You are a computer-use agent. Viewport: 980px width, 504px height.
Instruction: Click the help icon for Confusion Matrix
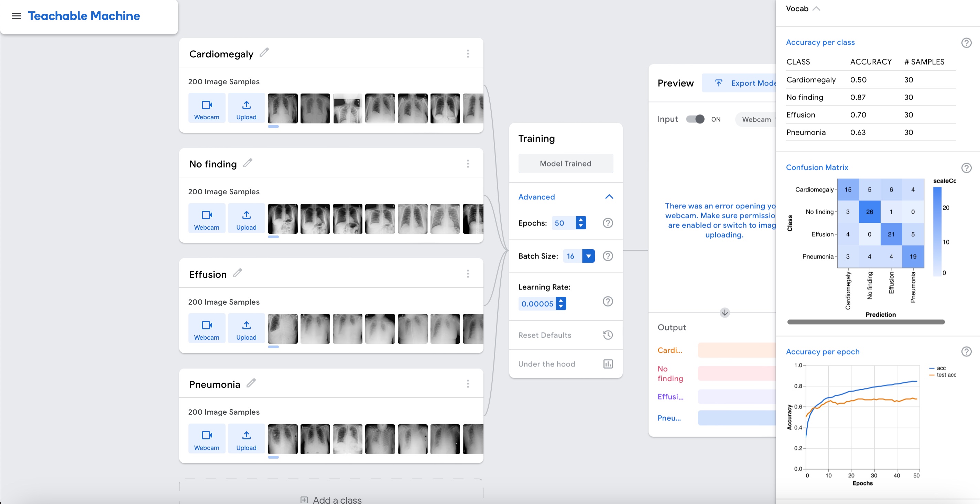click(x=966, y=168)
